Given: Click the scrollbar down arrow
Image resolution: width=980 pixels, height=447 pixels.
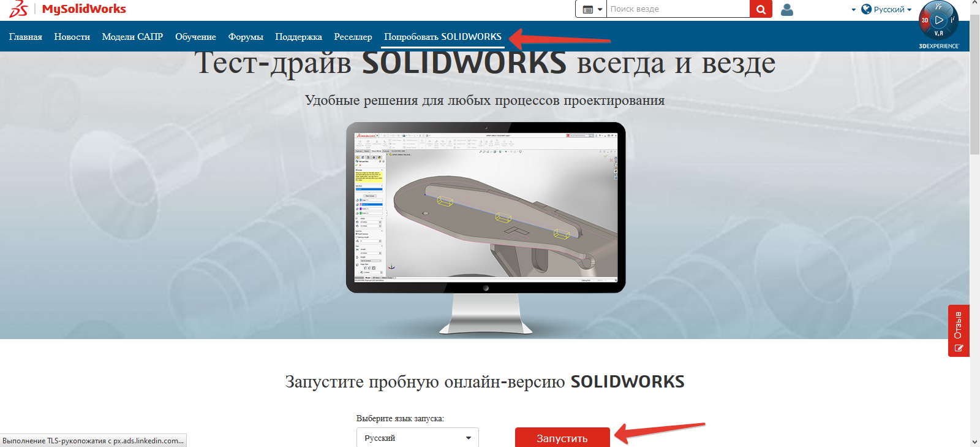Looking at the screenshot, I should [974, 441].
